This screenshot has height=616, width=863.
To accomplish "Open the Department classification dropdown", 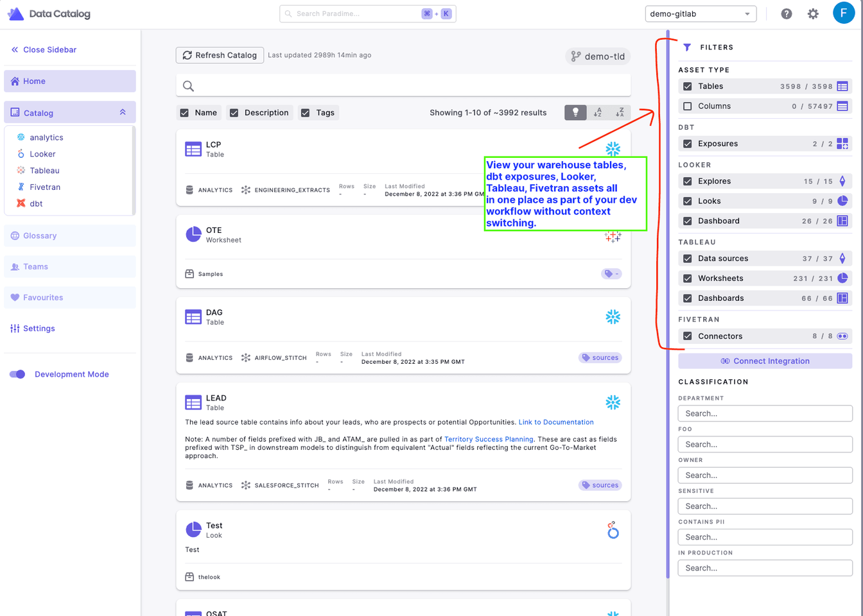I will (765, 413).
